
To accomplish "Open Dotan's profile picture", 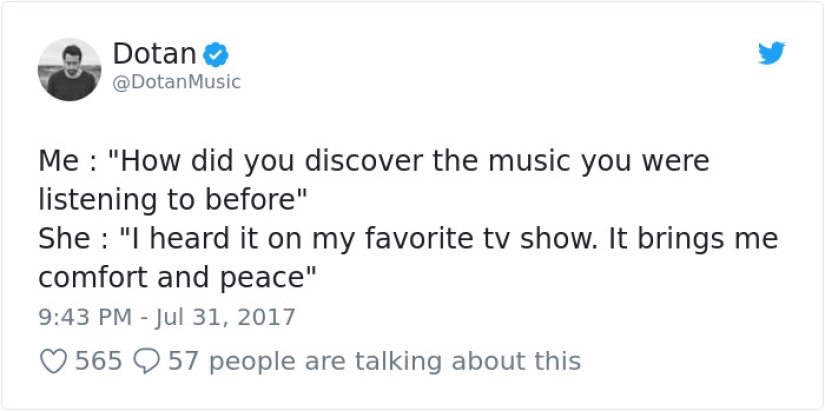I will click(69, 69).
